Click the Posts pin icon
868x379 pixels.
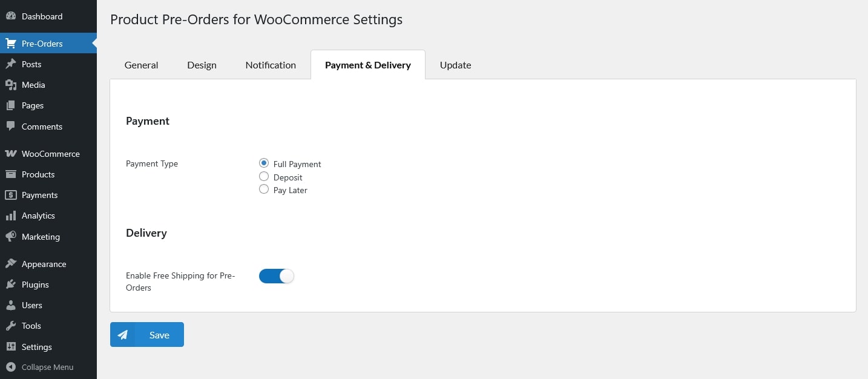(x=10, y=64)
